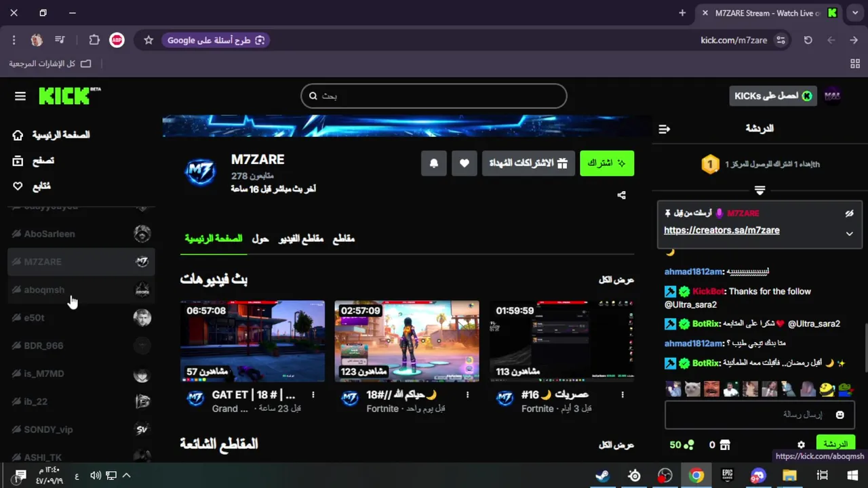Image resolution: width=868 pixels, height=488 pixels.
Task: Open the 01:59:59 video thumbnail
Action: click(561, 342)
